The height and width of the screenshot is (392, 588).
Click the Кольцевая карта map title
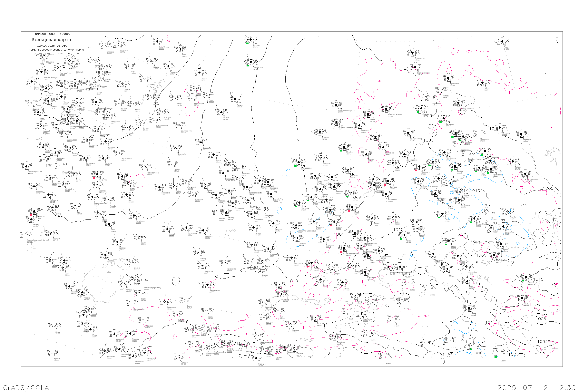point(51,40)
